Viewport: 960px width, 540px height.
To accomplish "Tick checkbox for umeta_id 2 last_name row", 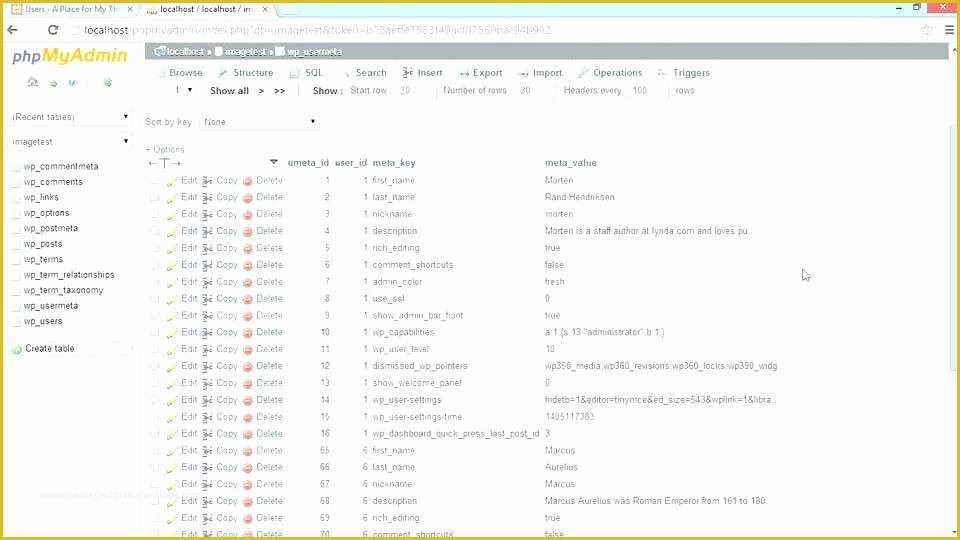I will tap(155, 198).
